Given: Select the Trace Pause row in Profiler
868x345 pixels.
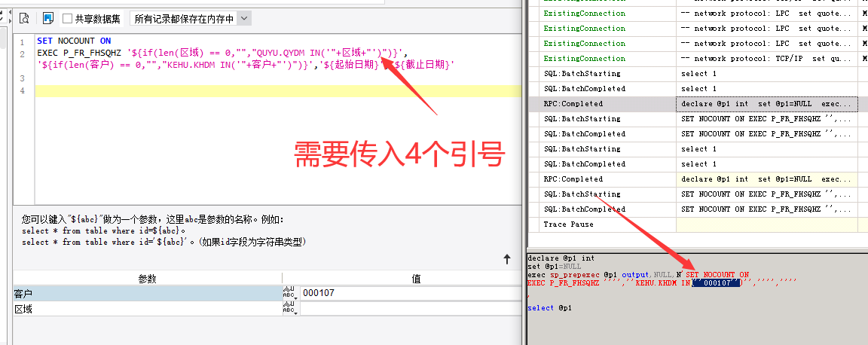Looking at the screenshot, I should [x=698, y=224].
